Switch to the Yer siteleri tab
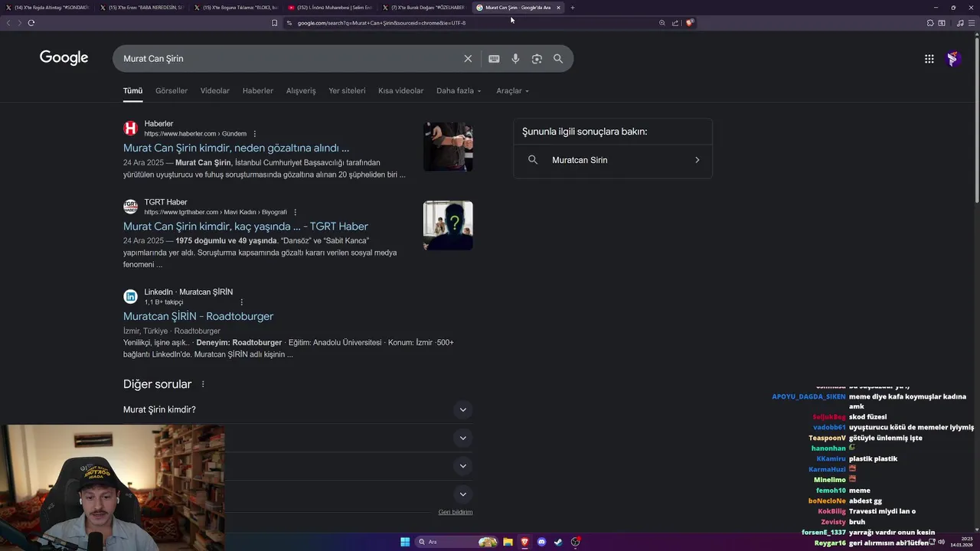The image size is (980, 551). 347,91
